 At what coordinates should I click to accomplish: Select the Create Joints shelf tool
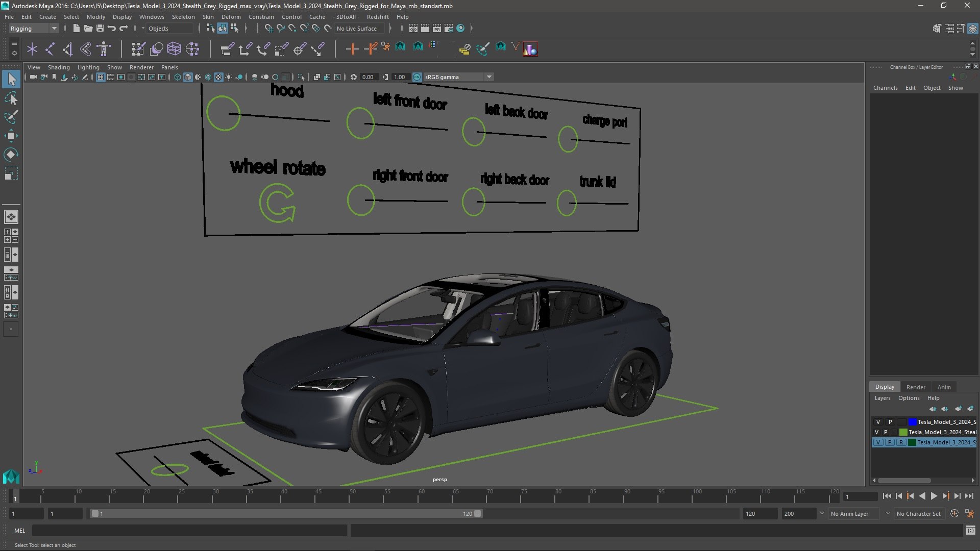click(x=50, y=49)
